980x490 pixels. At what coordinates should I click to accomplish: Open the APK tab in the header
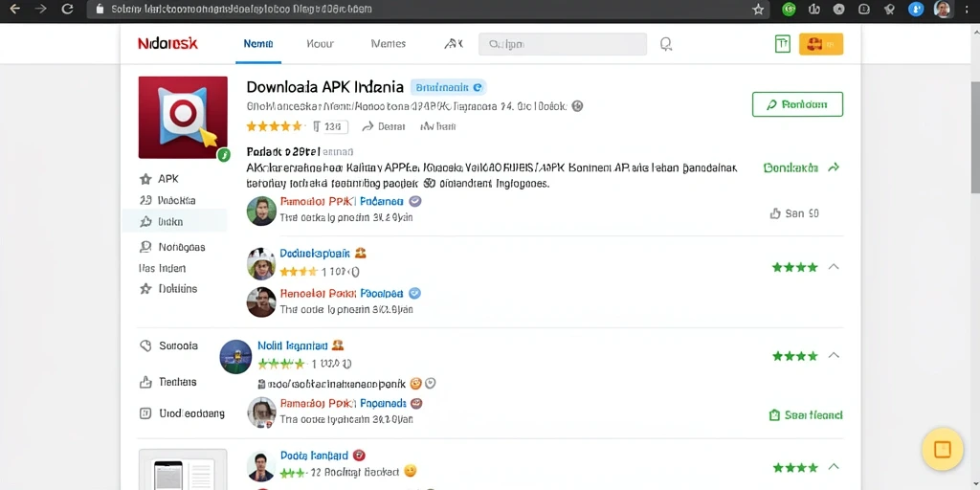click(x=453, y=44)
